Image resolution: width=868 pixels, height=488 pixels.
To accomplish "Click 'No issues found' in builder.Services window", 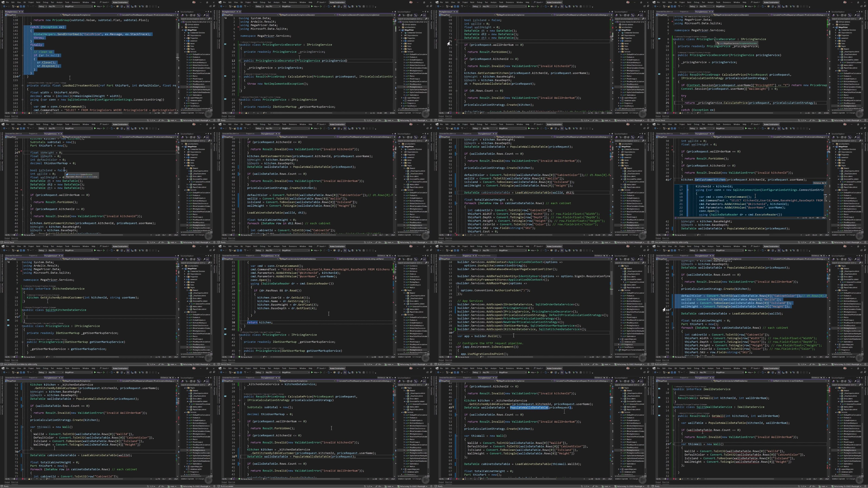I will pos(463,357).
